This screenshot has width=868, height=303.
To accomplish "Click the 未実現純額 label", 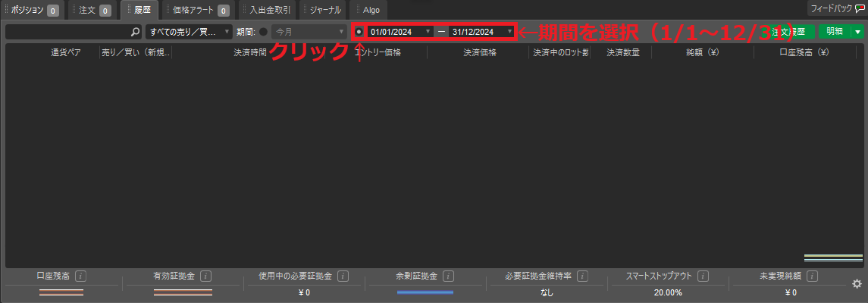I will pyautogui.click(x=781, y=276).
